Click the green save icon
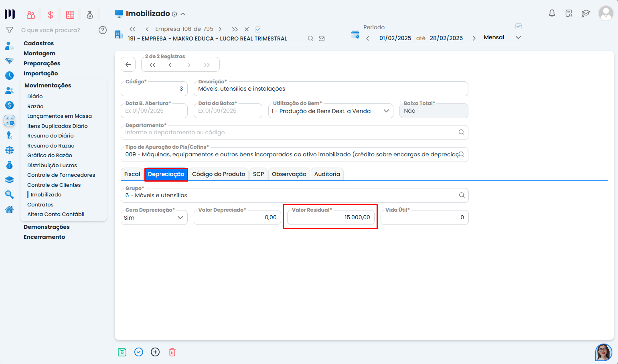The width and height of the screenshot is (618, 364). tap(122, 352)
